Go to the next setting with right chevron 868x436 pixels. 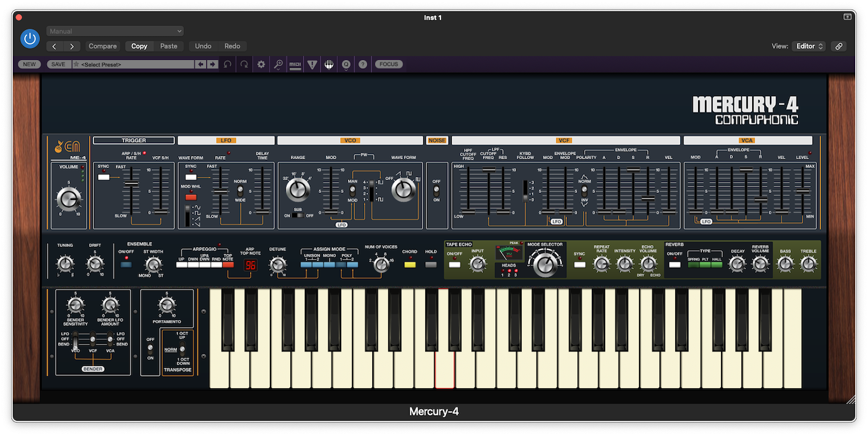point(73,46)
